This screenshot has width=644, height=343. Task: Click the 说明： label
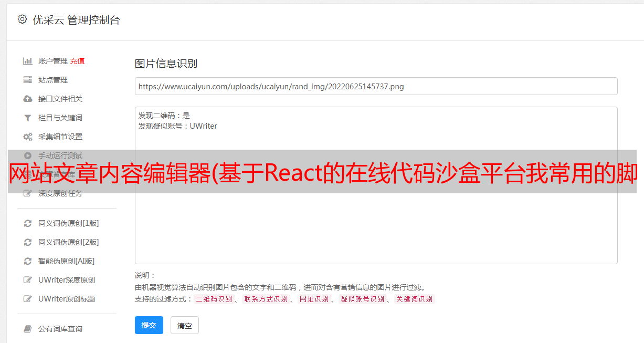145,275
